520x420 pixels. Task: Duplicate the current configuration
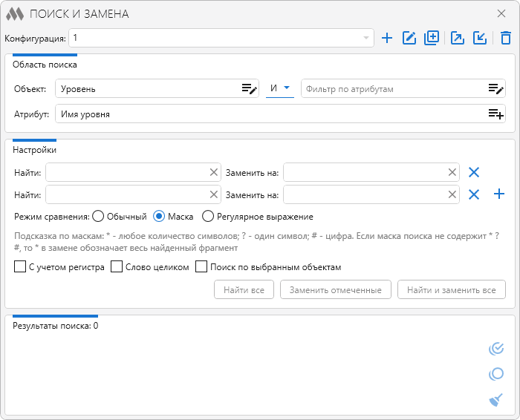tap(432, 38)
